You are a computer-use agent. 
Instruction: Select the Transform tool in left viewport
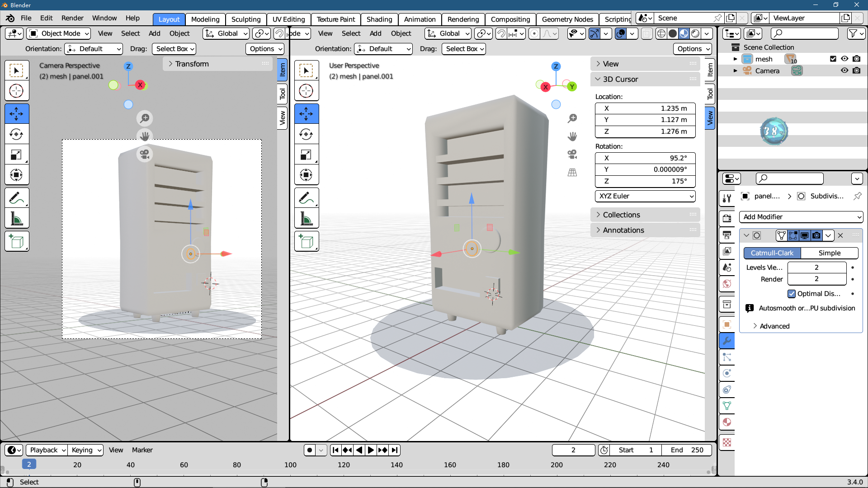(x=17, y=175)
